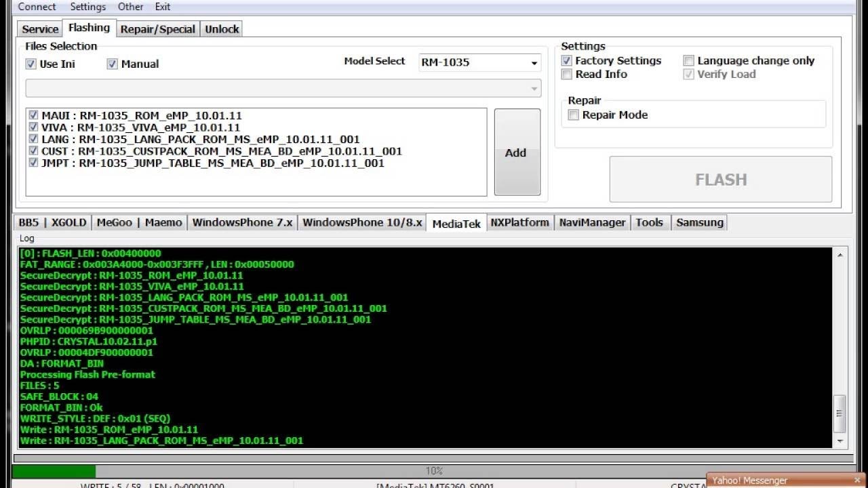Screen dimensions: 868x488
Task: Select the CUST CUSTPACK_ROM file entry text
Action: click(x=222, y=151)
